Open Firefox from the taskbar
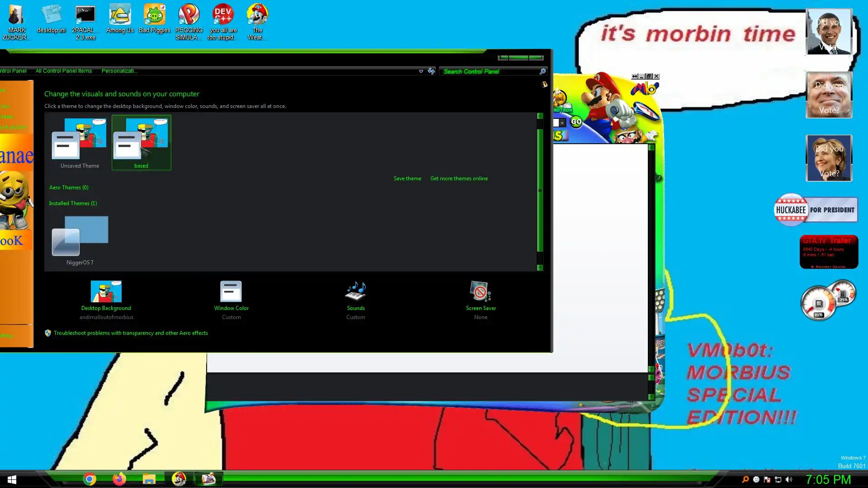The height and width of the screenshot is (488, 868). [x=119, y=479]
